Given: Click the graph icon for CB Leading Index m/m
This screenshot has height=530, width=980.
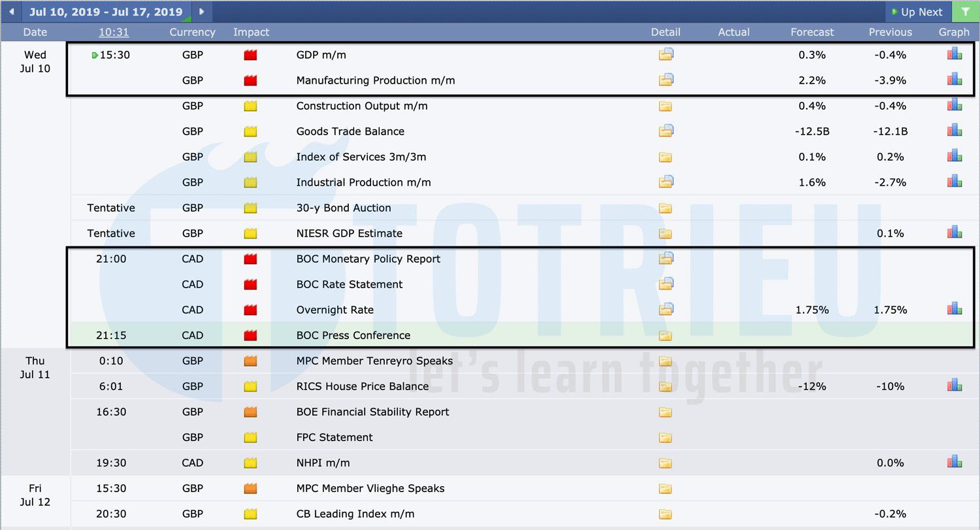Looking at the screenshot, I should (x=954, y=513).
